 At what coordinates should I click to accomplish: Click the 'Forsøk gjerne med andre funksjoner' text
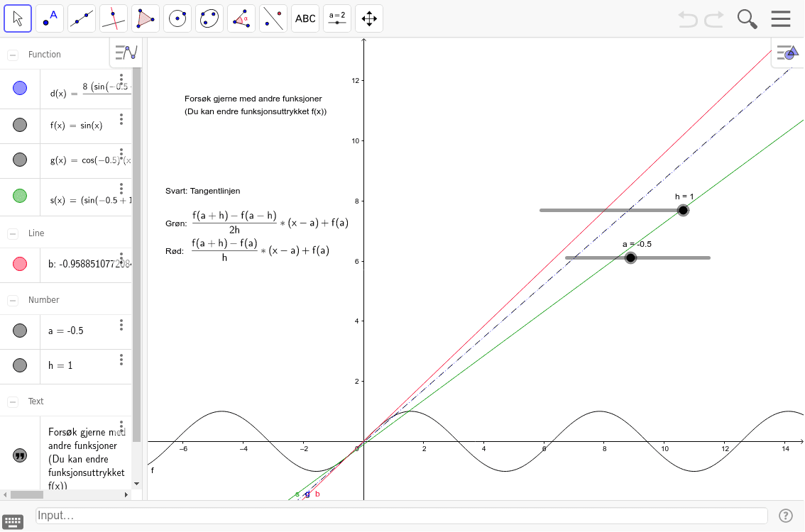pos(253,99)
